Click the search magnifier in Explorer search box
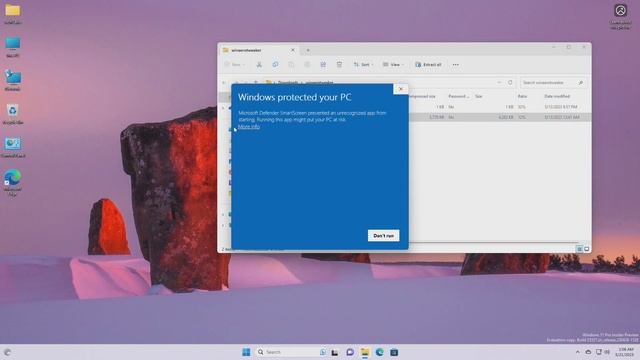 click(581, 82)
